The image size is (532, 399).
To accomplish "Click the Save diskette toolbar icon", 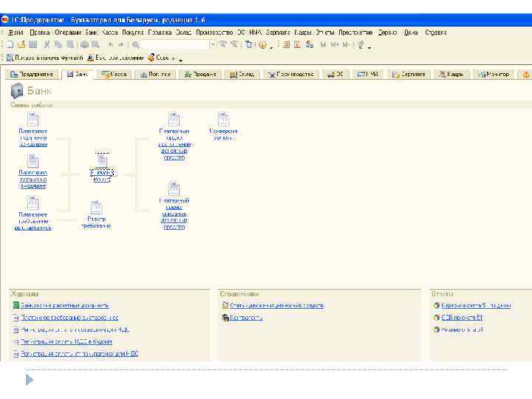I will tap(33, 44).
